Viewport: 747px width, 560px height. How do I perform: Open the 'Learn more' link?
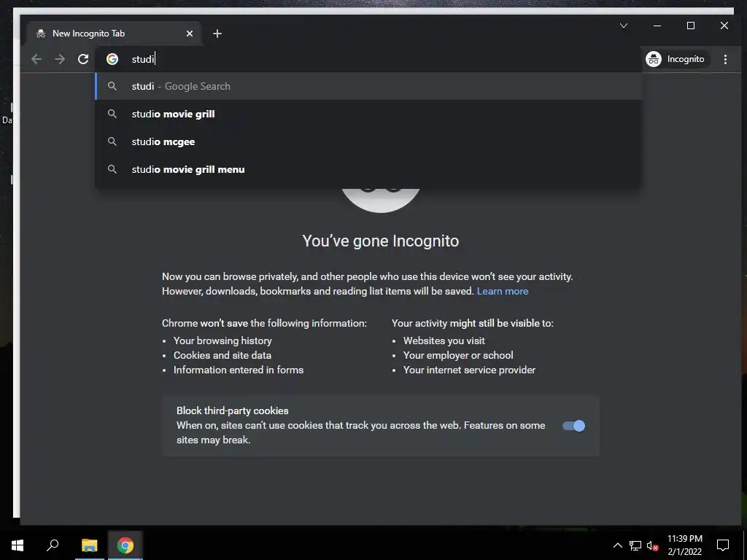[503, 291]
